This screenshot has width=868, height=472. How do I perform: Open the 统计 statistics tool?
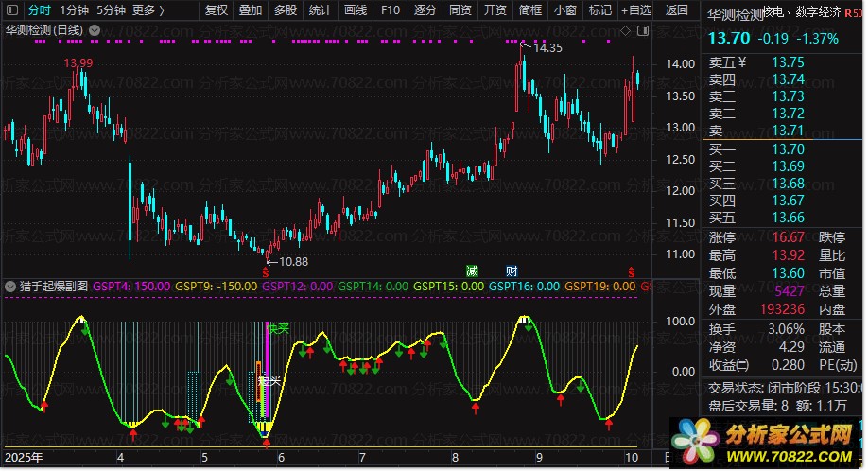click(320, 10)
